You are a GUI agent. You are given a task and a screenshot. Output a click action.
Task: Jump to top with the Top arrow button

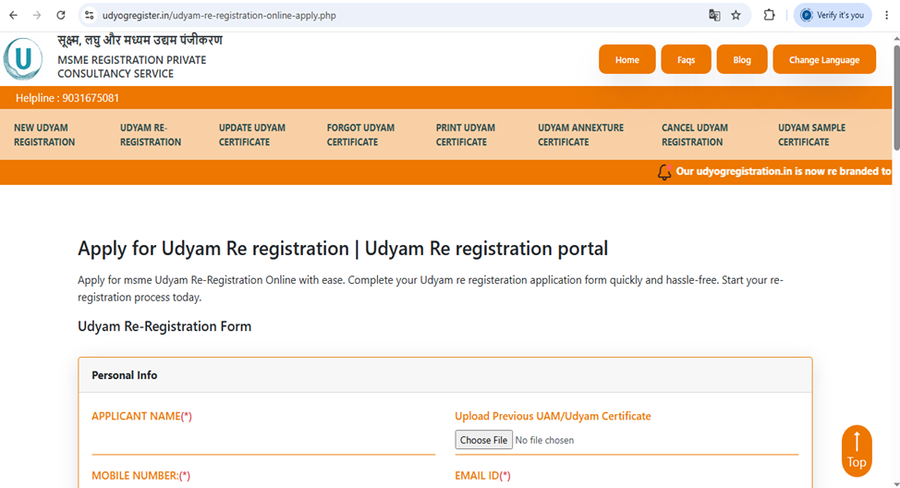tap(856, 451)
